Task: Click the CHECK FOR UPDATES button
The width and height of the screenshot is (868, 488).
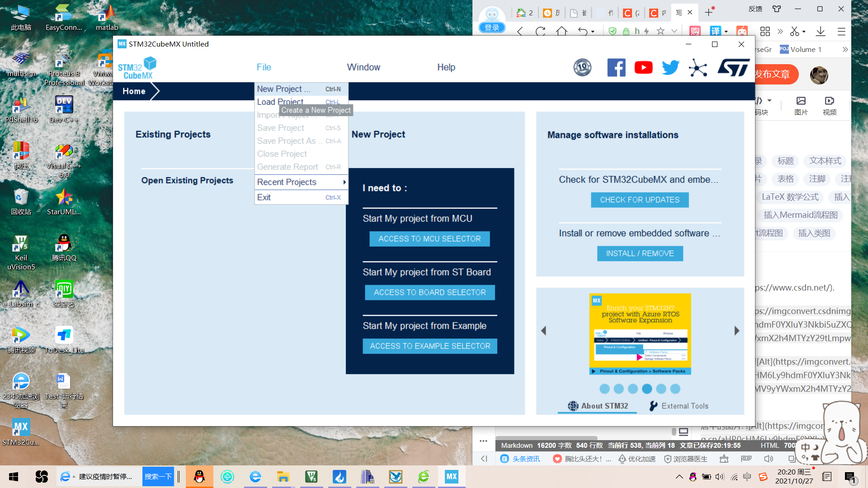Action: coord(640,200)
